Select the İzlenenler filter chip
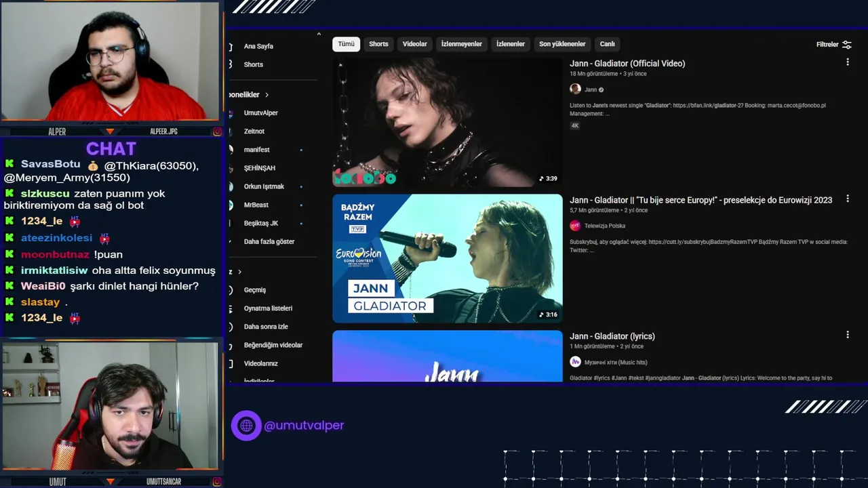The image size is (868, 488). click(511, 44)
